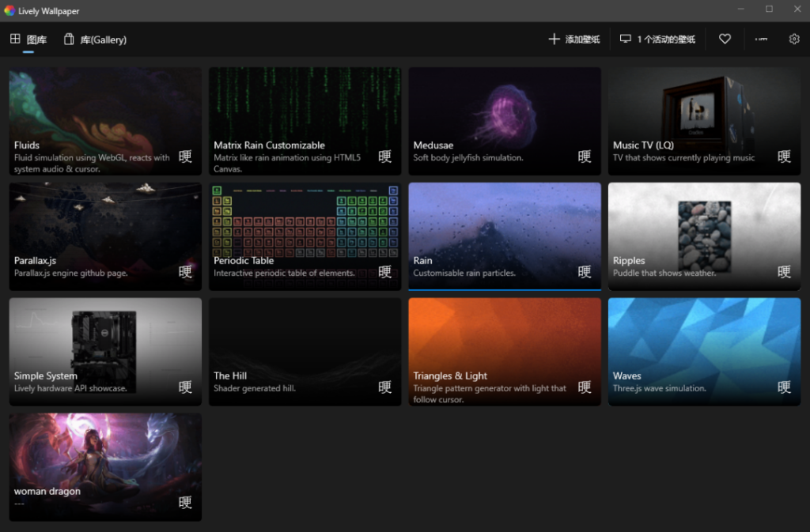Select the Rain wallpaper thumbnail
The height and width of the screenshot is (532, 810).
505,236
